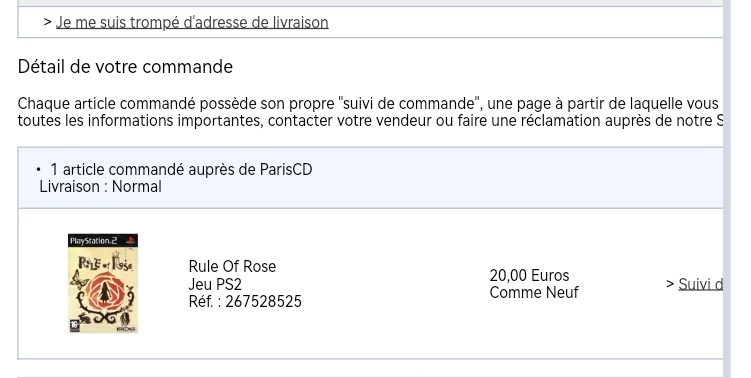Click the "Livraison : Normal" shipping text
Viewport: 751px width, 378px height.
pyautogui.click(x=100, y=187)
